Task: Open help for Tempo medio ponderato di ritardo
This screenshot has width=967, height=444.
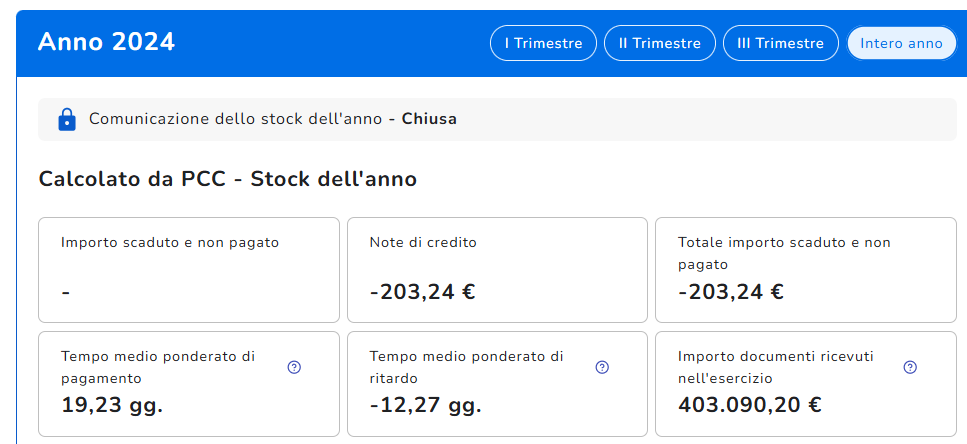Action: pos(602,367)
